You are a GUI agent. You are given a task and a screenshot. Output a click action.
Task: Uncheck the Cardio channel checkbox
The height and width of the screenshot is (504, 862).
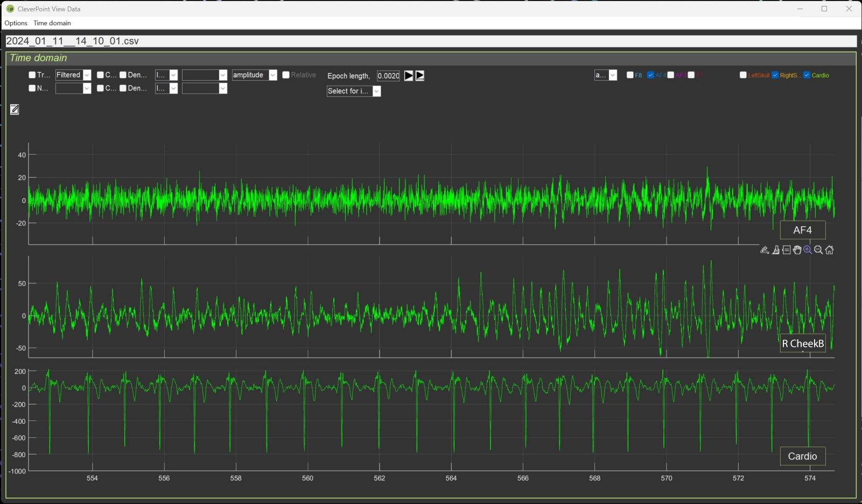pos(807,75)
